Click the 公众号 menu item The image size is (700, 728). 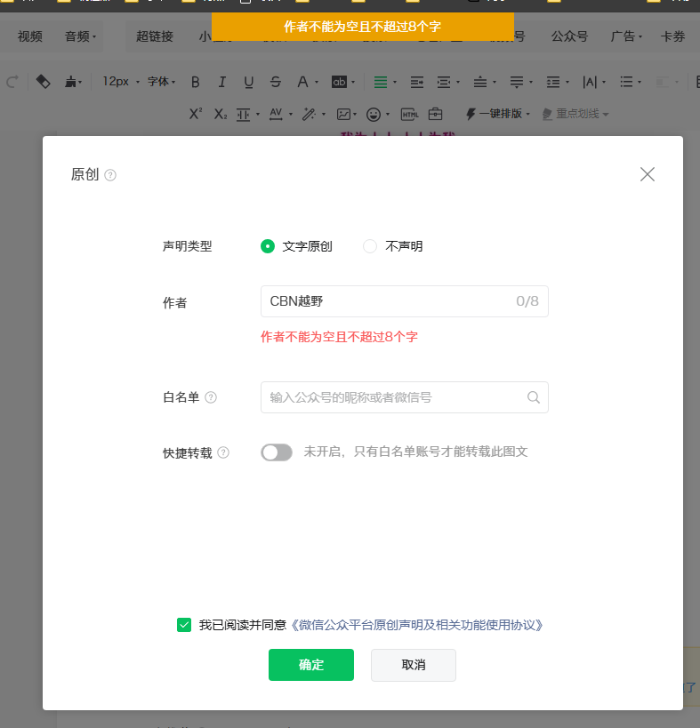[x=569, y=36]
